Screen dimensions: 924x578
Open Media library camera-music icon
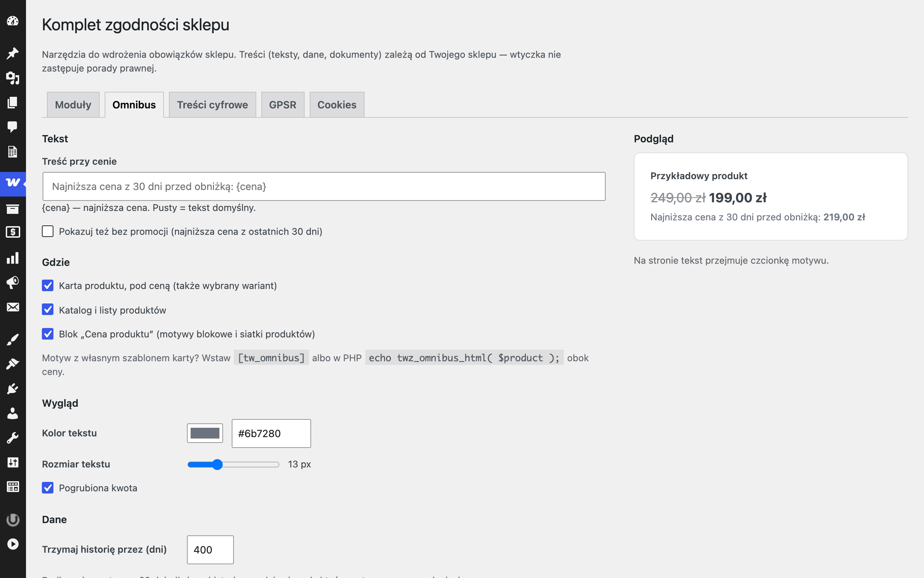coord(13,78)
